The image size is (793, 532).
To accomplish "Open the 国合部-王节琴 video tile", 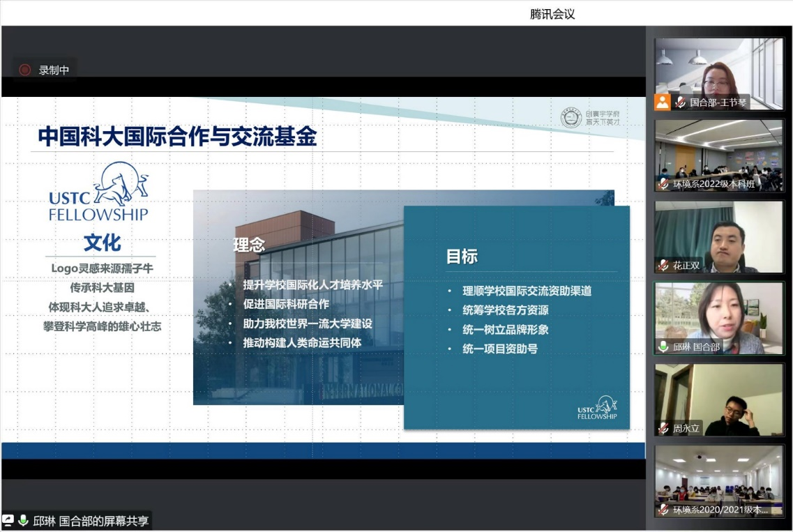I will pyautogui.click(x=718, y=74).
